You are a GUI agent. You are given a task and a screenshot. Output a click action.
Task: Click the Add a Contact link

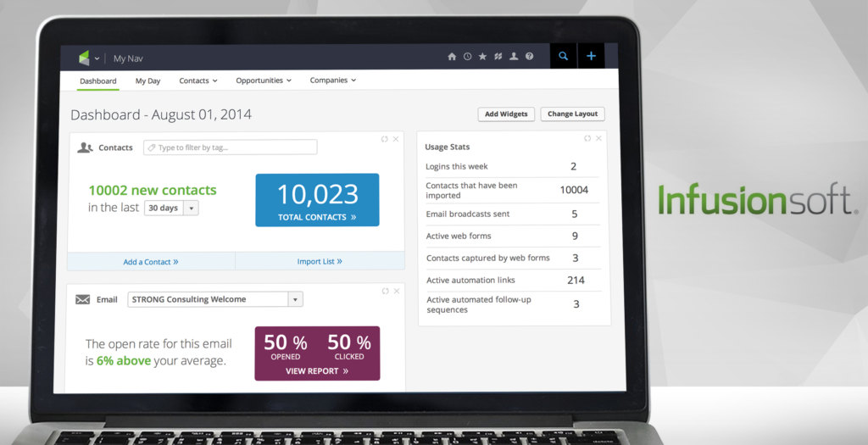pyautogui.click(x=151, y=262)
